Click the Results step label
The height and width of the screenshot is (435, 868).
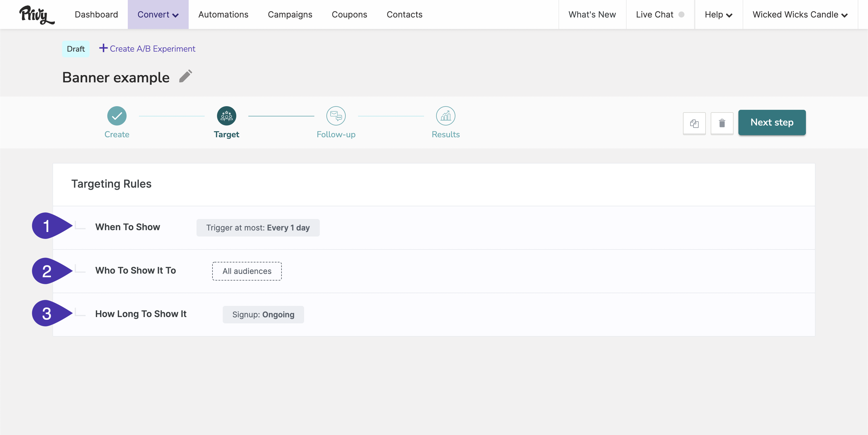(445, 134)
